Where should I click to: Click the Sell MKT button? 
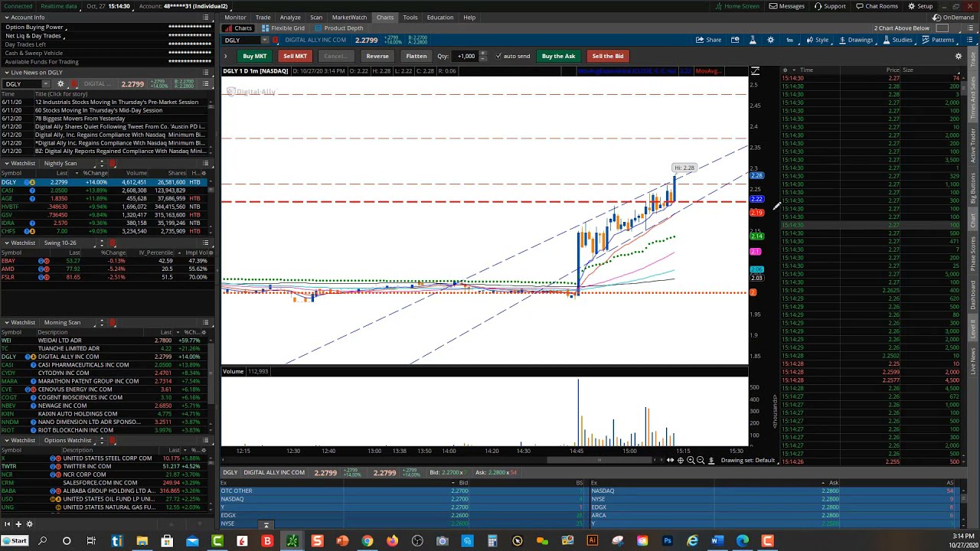coord(295,56)
